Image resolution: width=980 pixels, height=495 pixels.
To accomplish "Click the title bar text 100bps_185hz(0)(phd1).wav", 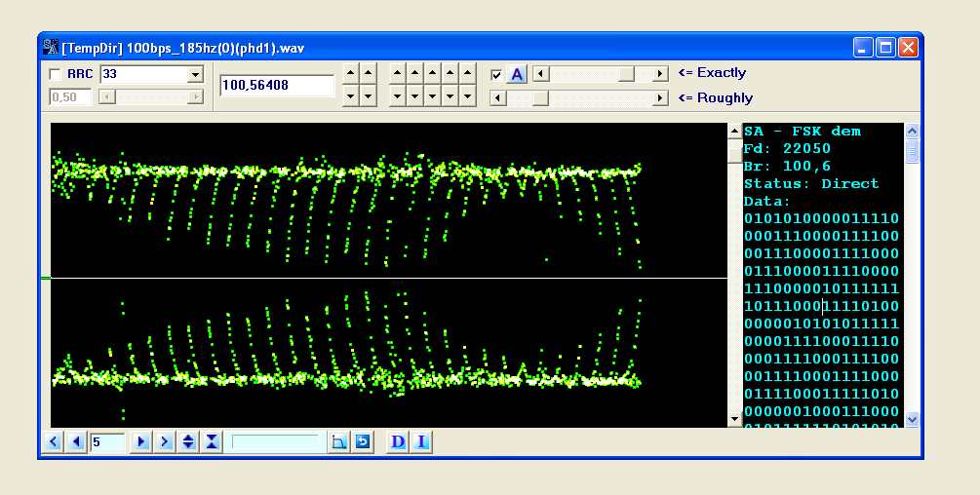I will (x=216, y=48).
